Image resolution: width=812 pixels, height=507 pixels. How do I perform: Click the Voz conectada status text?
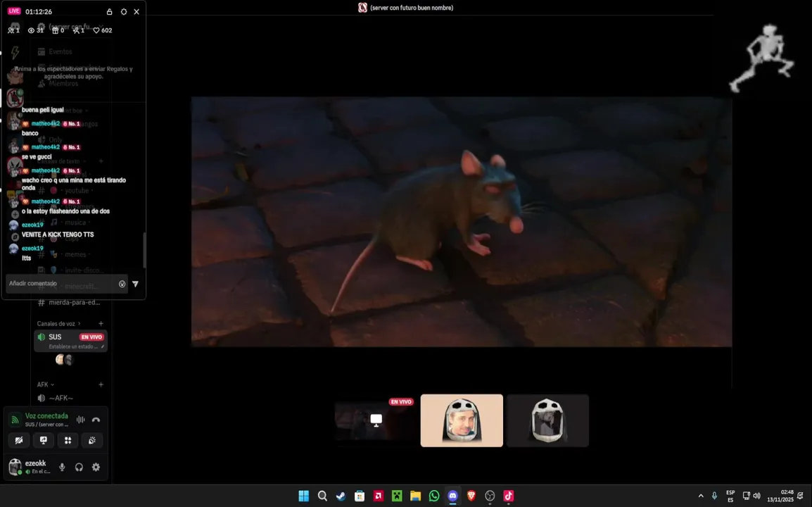point(46,415)
